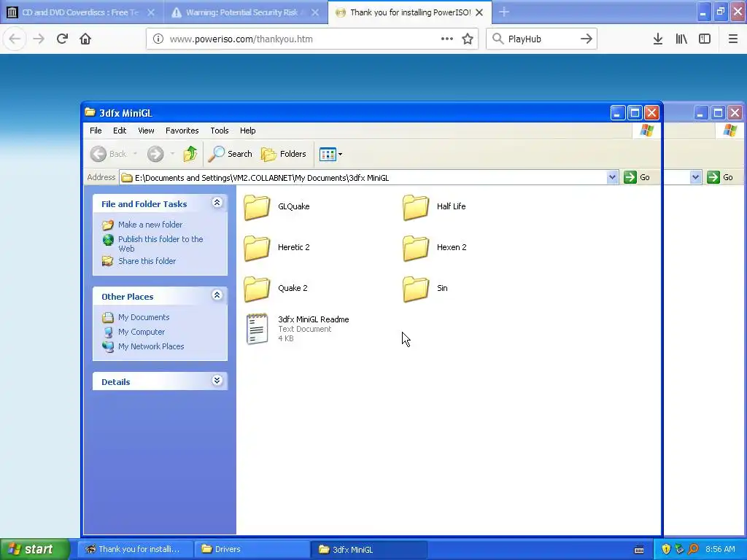Open the Heretic 2 folder
This screenshot has height=560, width=747.
(x=276, y=248)
